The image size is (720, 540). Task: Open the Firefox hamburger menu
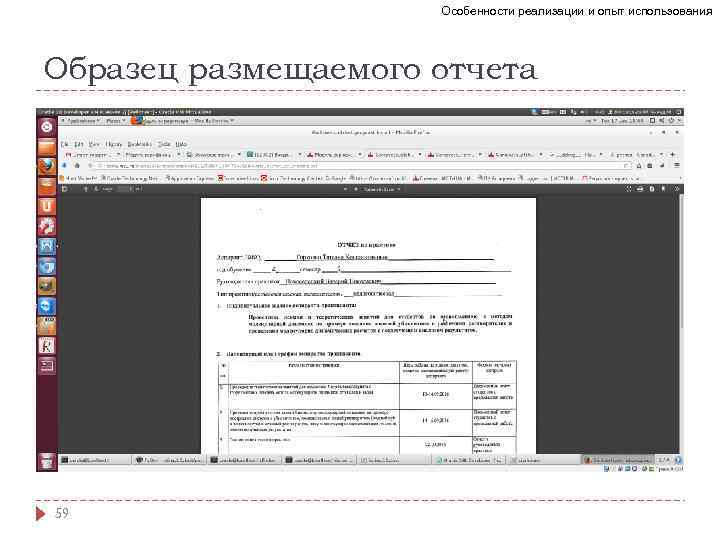coord(677,165)
